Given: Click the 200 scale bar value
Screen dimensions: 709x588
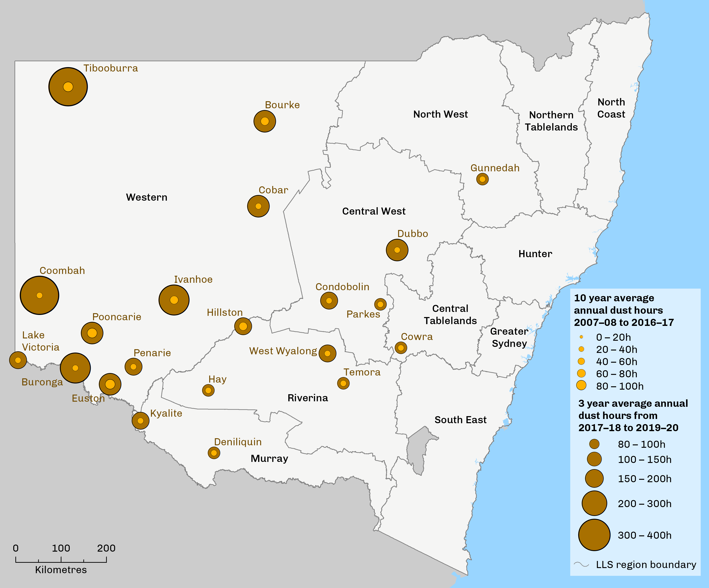Looking at the screenshot, I should click(x=106, y=548).
